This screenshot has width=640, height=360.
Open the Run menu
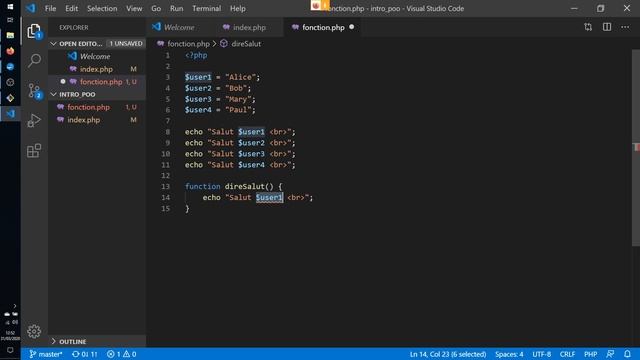176,8
